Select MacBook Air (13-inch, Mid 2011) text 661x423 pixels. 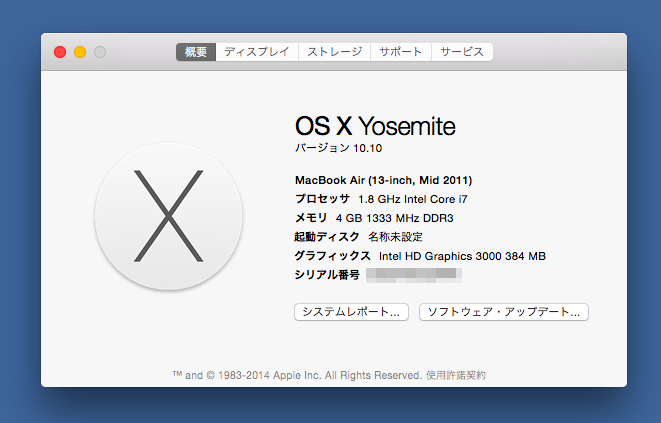coord(383,181)
